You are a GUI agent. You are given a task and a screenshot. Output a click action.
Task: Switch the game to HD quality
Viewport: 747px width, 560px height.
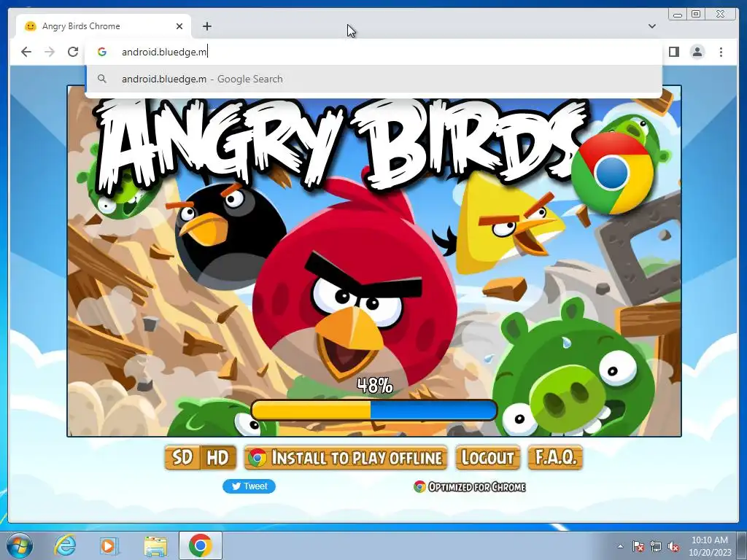click(218, 458)
